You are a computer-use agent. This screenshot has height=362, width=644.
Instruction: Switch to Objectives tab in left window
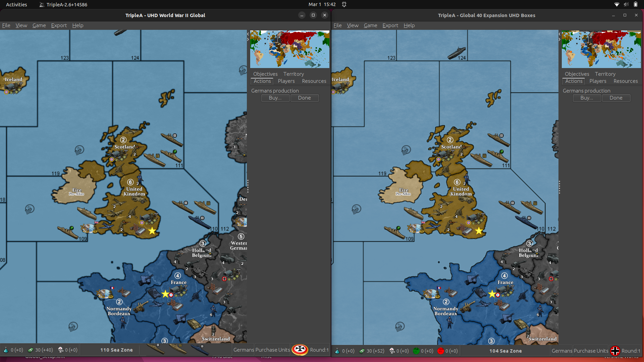pos(265,74)
